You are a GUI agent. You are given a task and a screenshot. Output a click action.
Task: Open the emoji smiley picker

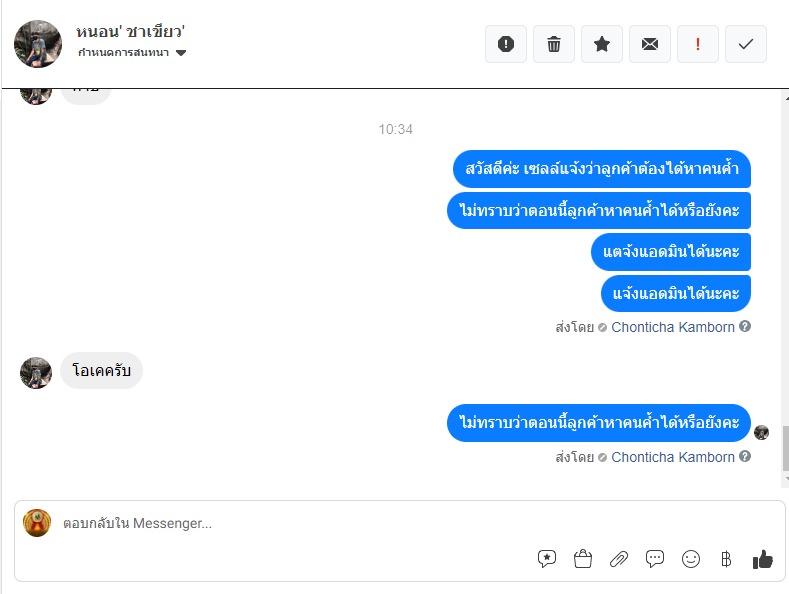point(691,559)
